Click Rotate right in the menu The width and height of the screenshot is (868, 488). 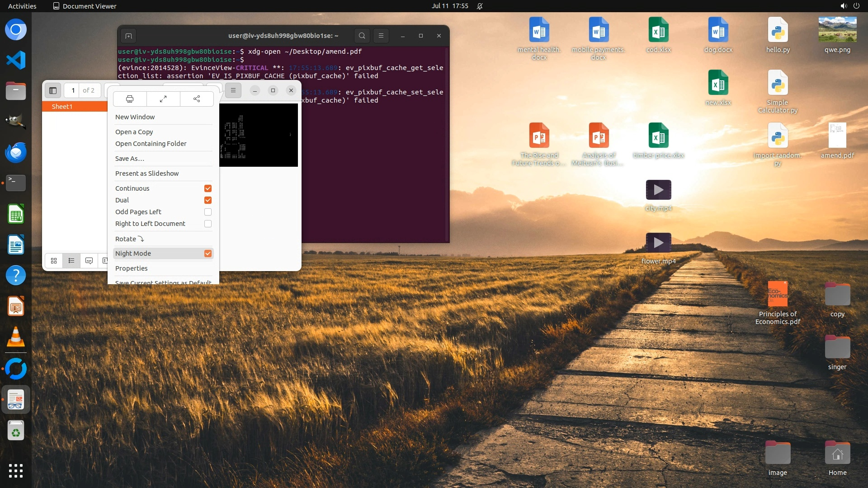129,239
